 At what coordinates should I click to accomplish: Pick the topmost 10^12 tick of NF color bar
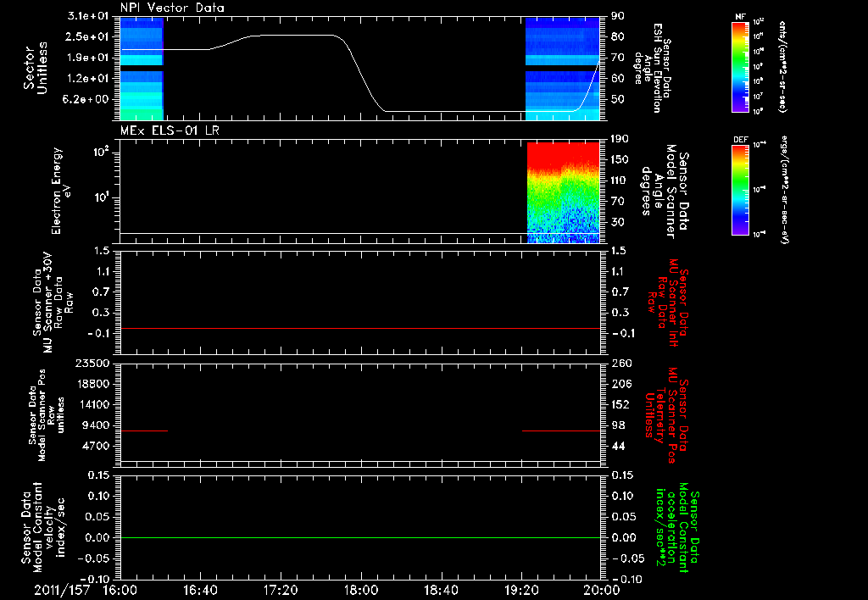(759, 22)
